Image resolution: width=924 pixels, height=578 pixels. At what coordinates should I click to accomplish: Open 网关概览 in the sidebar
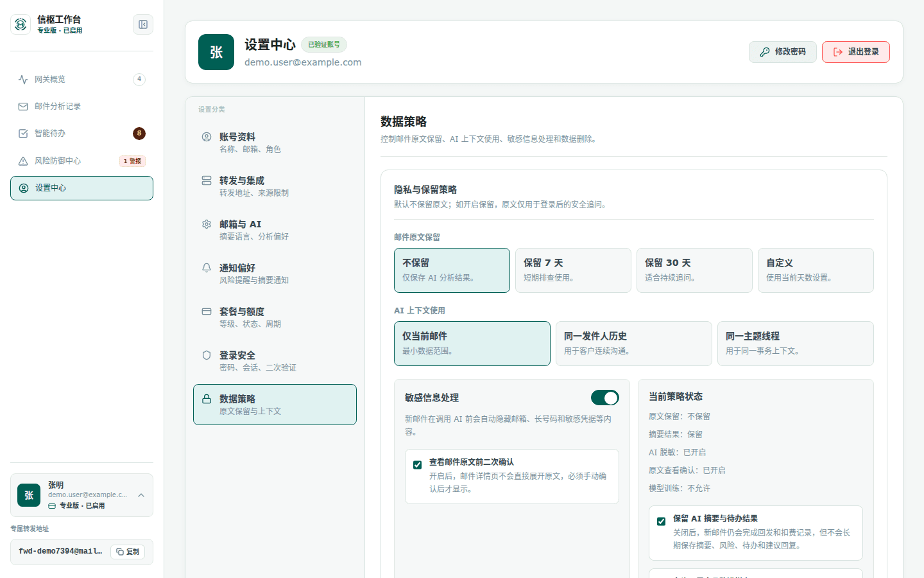(81, 80)
